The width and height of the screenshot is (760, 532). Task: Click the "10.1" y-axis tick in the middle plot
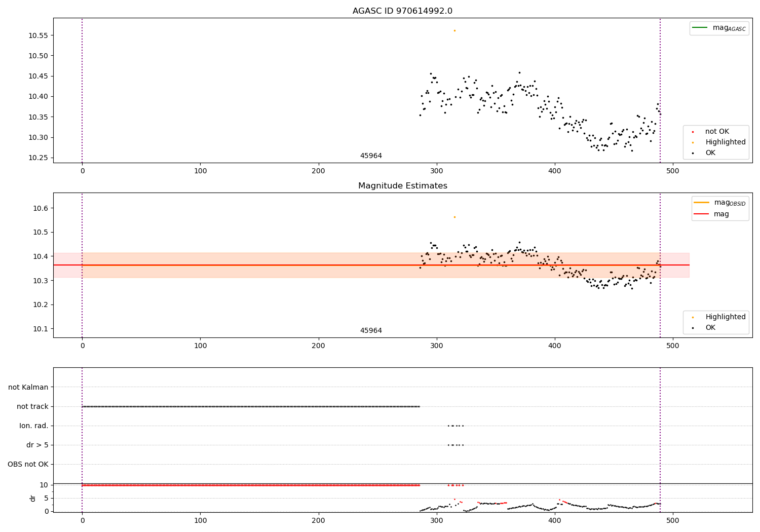[41, 329]
